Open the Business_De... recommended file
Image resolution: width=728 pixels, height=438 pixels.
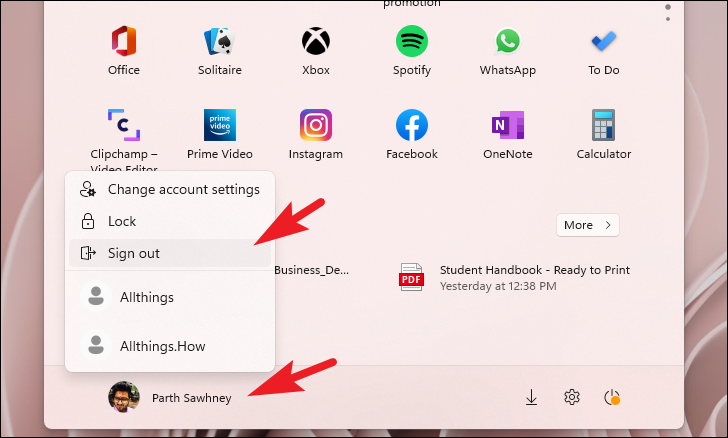(x=311, y=270)
